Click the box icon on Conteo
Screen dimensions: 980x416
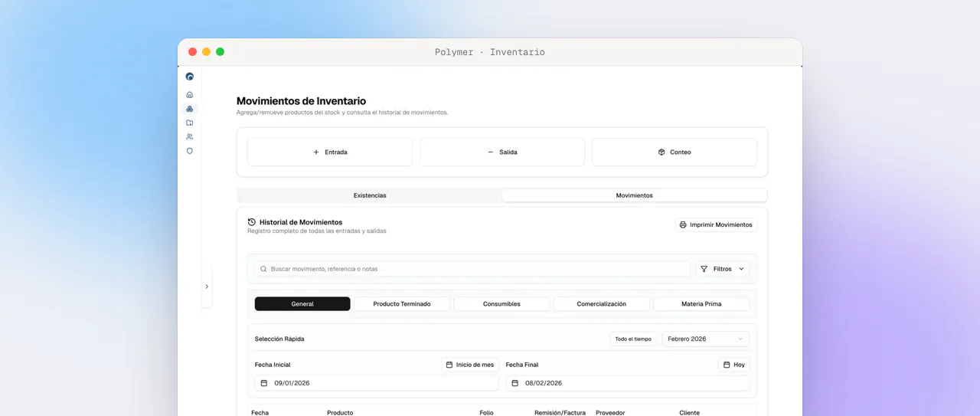661,152
